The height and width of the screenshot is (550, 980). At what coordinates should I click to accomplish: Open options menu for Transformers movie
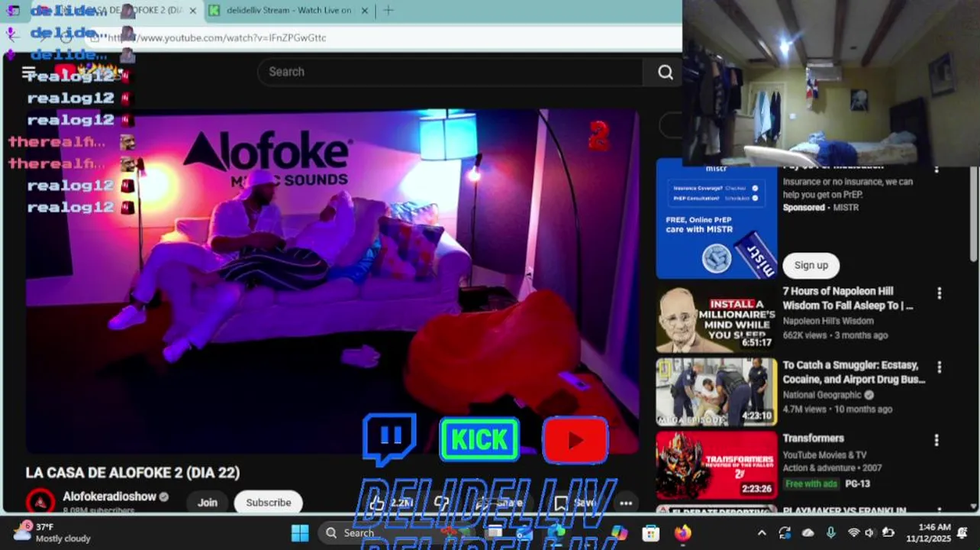[x=936, y=440]
